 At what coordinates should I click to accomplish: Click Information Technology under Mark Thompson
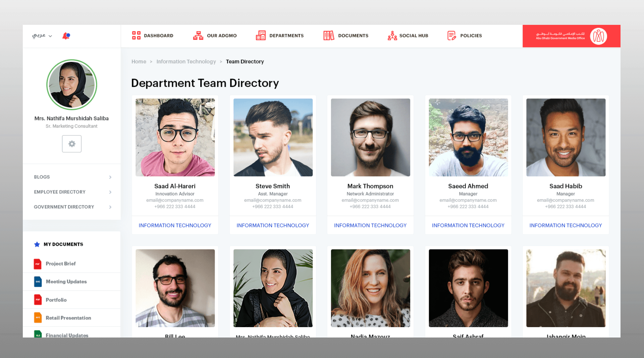coord(370,225)
